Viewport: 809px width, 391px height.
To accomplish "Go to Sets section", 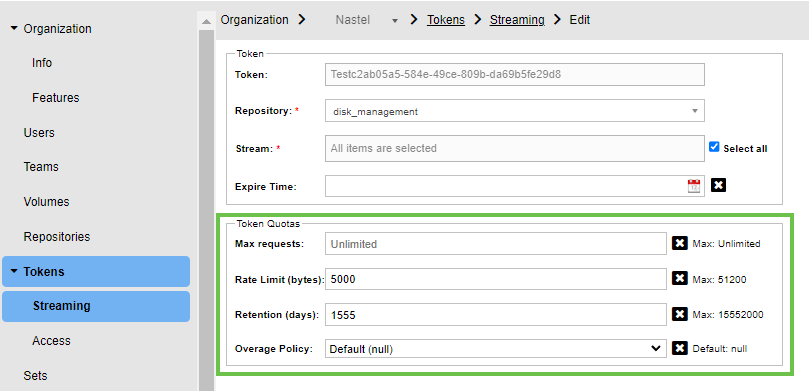I will (36, 376).
